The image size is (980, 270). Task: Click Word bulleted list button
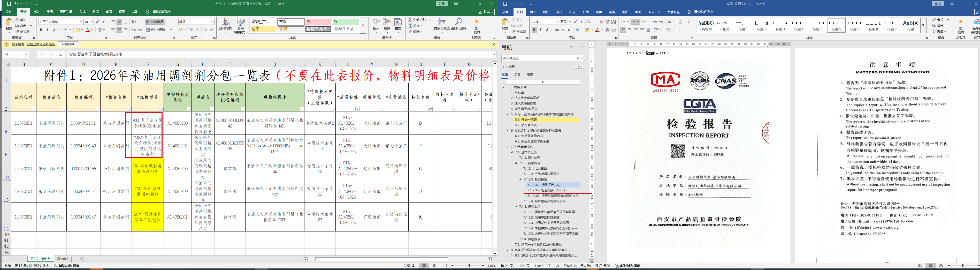623,22
